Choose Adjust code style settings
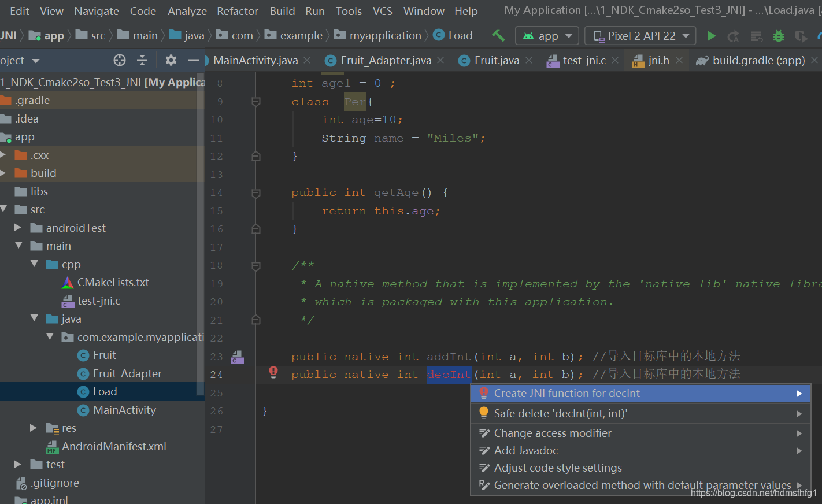 (x=640, y=468)
